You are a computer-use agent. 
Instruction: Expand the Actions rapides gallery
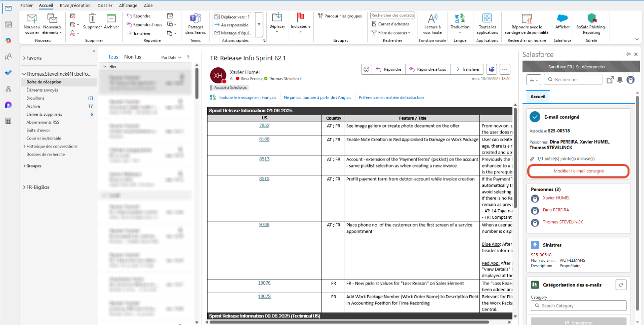[259, 24]
